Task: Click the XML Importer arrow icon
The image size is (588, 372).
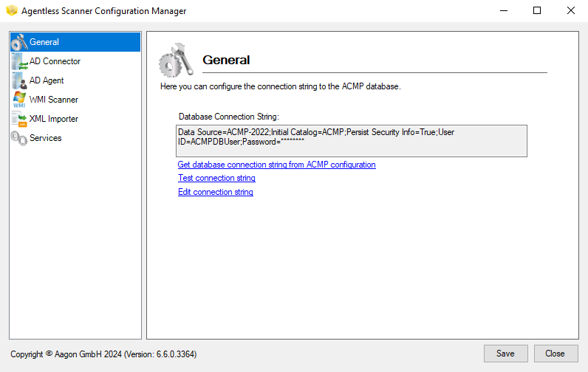Action: [19, 120]
